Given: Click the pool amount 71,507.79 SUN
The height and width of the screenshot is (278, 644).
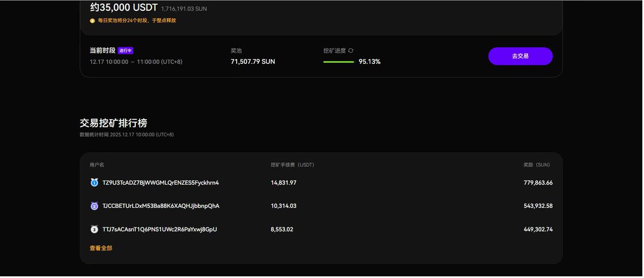Looking at the screenshot, I should click(x=253, y=62).
